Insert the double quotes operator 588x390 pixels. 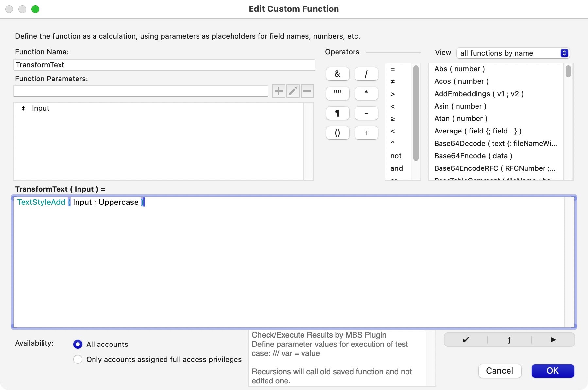click(x=337, y=94)
